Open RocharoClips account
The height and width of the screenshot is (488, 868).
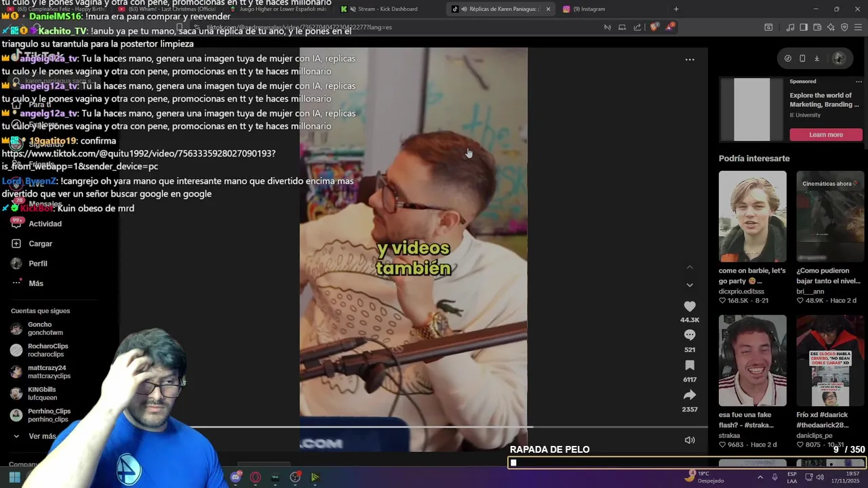click(x=47, y=350)
